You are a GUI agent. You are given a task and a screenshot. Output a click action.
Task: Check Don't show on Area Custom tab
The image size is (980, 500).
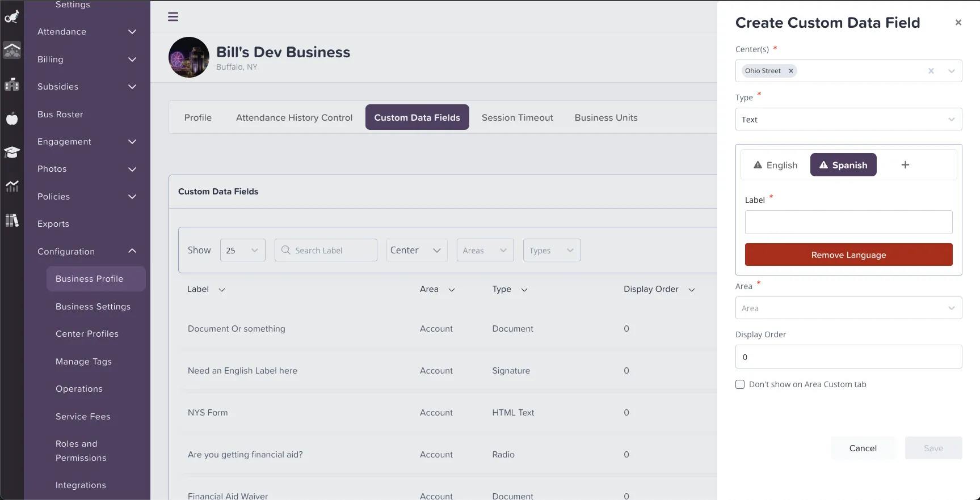pos(740,384)
